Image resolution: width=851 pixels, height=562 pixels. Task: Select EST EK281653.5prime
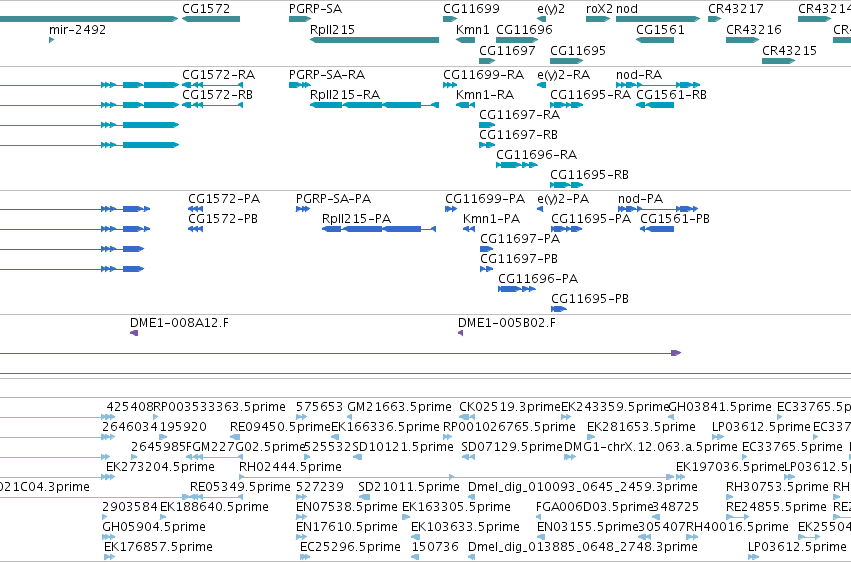pyautogui.click(x=591, y=437)
